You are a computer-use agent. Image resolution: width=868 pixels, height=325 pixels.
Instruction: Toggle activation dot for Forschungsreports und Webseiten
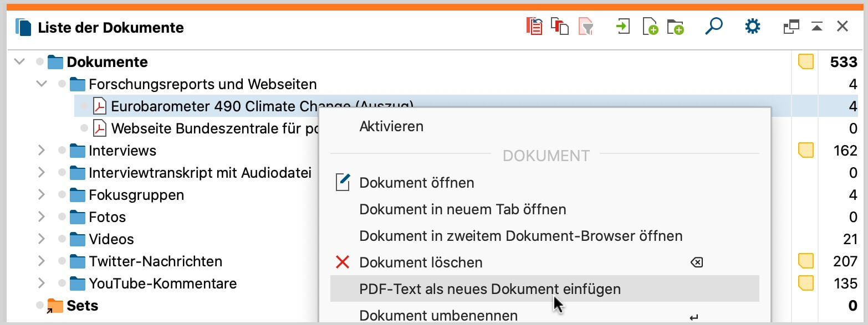point(62,84)
